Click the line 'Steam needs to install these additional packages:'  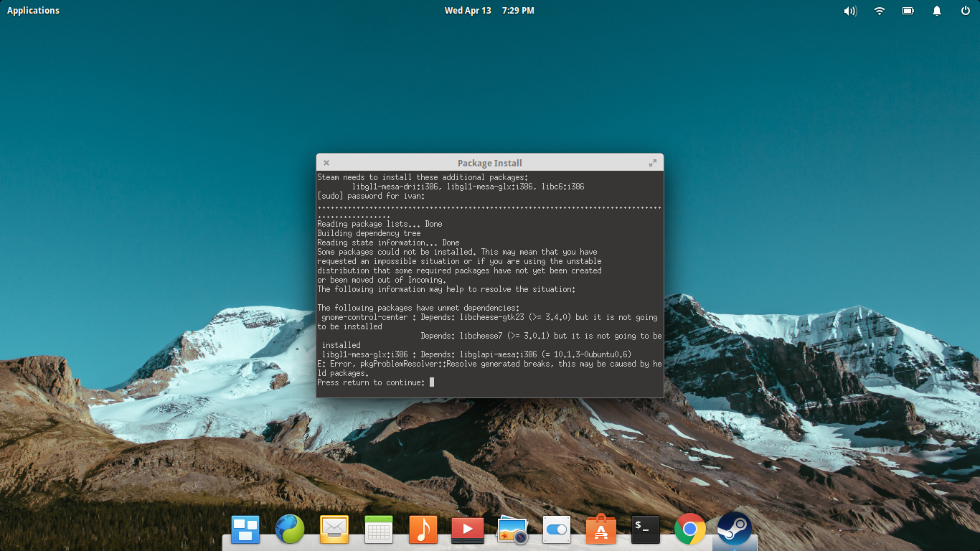tap(423, 177)
